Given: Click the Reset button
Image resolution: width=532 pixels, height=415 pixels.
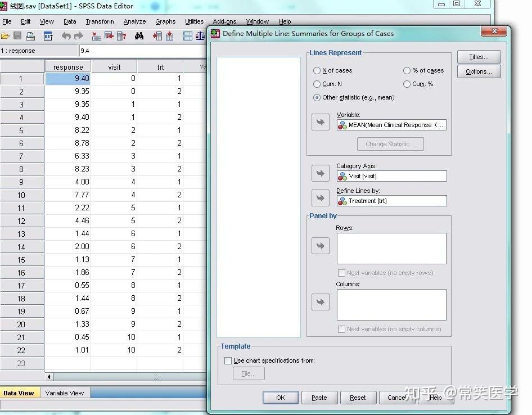Looking at the screenshot, I should (x=358, y=398).
